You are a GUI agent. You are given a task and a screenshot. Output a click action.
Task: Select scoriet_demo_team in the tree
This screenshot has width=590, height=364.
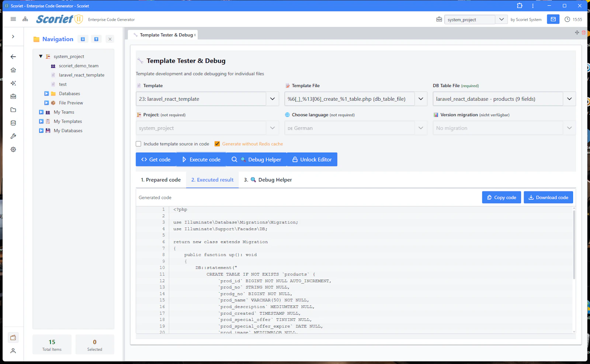[x=79, y=66]
